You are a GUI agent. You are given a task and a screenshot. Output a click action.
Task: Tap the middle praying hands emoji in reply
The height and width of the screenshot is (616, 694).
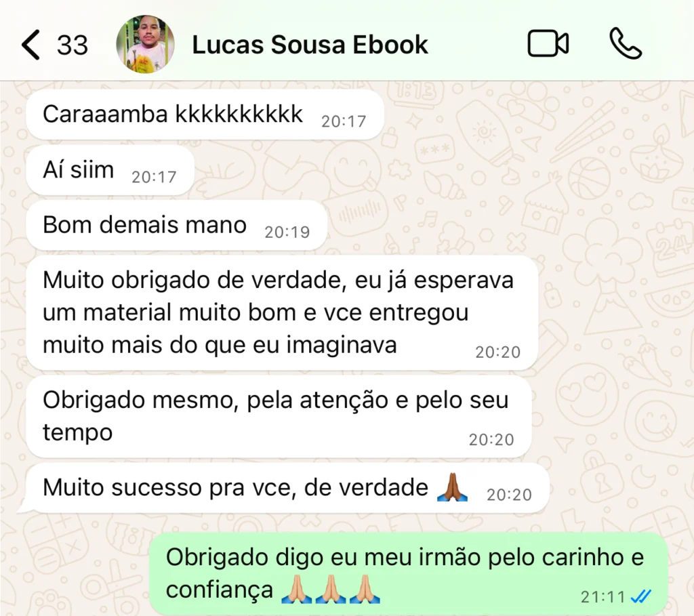click(x=331, y=590)
